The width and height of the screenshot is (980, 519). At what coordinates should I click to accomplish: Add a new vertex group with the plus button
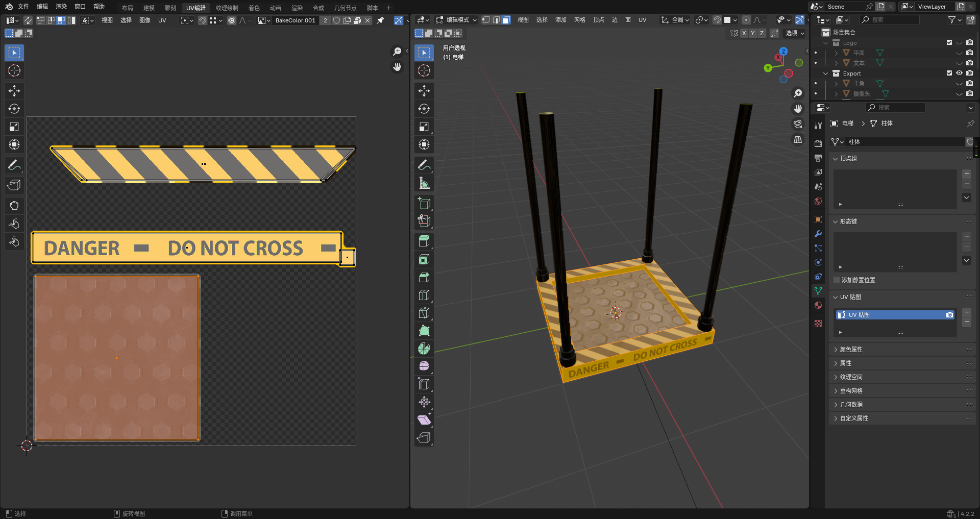tap(967, 174)
